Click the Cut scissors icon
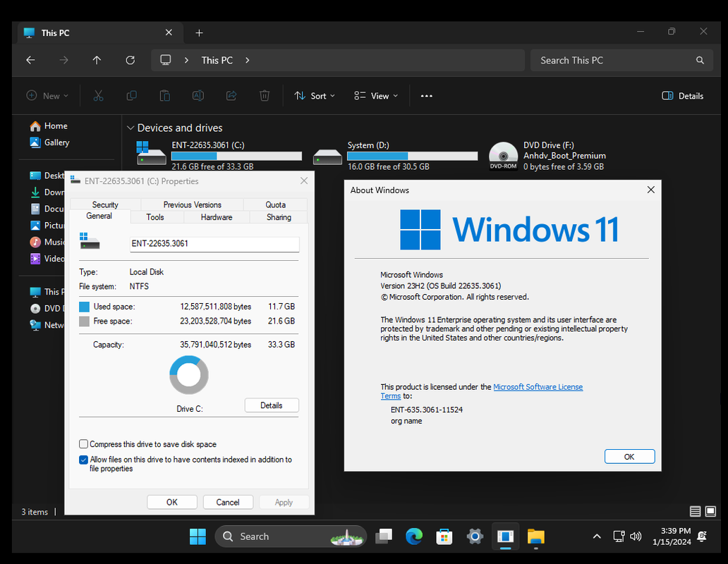 [98, 96]
